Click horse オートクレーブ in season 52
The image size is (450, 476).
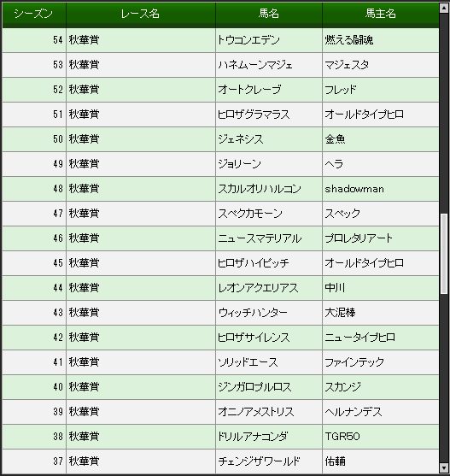[249, 90]
